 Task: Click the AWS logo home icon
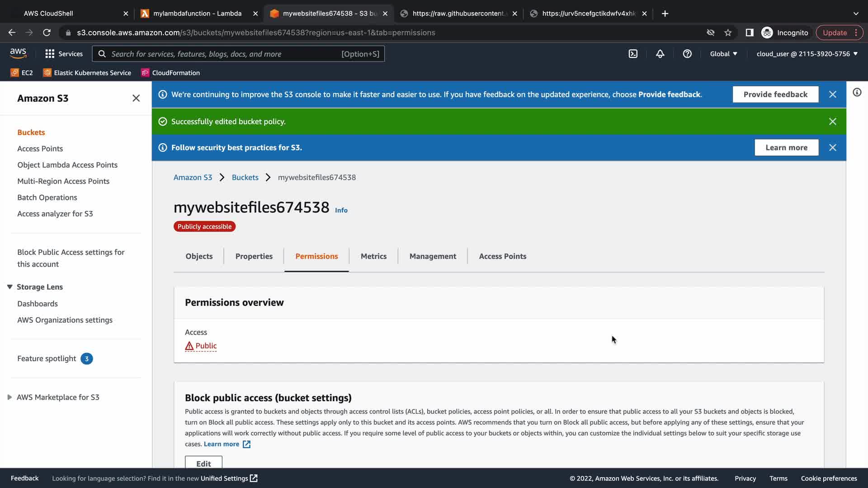coord(18,53)
